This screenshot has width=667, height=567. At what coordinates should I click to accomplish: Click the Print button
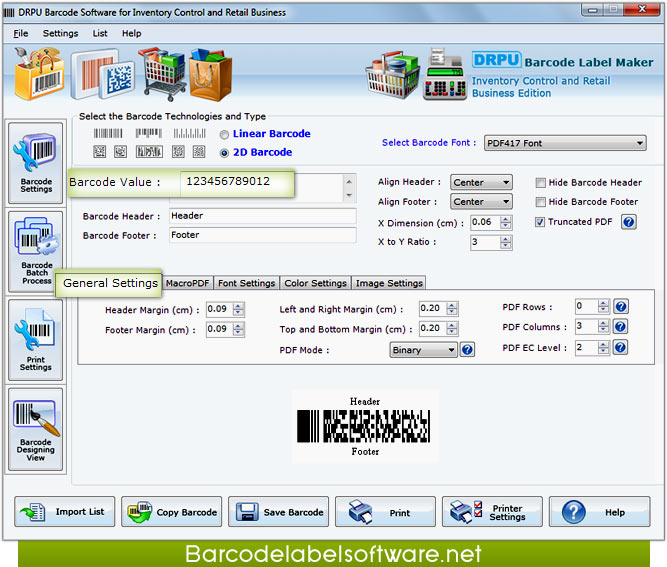(x=385, y=512)
